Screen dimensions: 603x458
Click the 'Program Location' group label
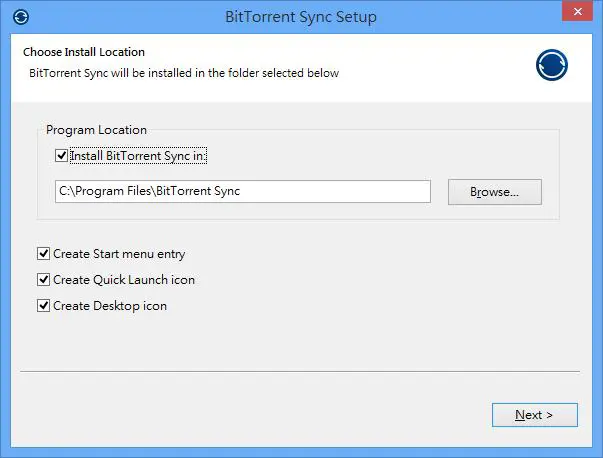[96, 130]
